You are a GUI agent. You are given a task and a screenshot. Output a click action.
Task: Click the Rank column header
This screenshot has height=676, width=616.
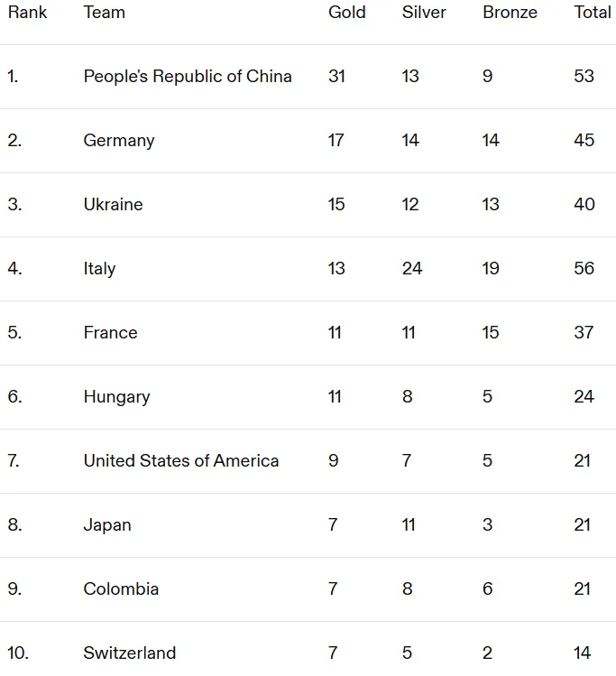tap(27, 13)
